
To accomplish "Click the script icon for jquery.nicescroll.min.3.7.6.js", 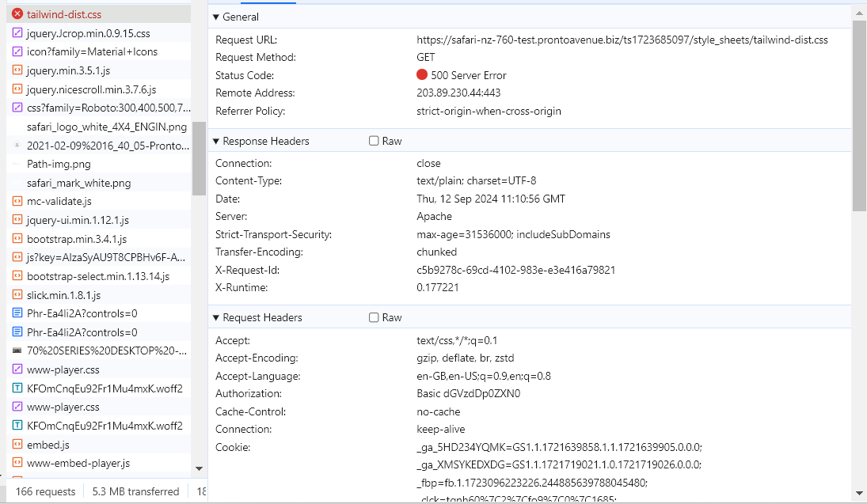I will coord(17,89).
